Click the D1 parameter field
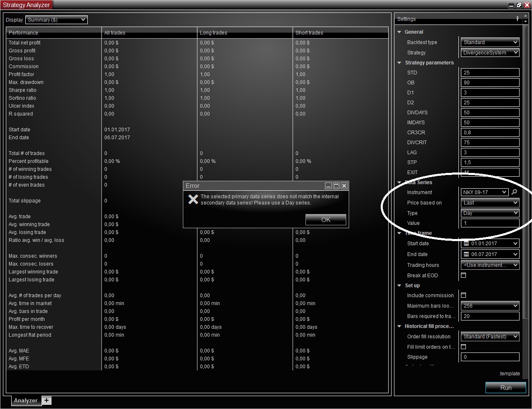 490,93
